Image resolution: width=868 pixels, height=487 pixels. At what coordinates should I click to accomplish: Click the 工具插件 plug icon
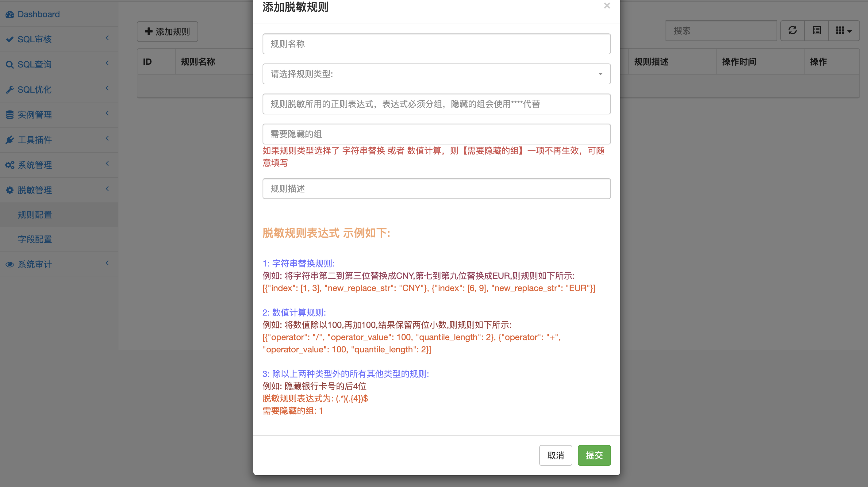10,140
